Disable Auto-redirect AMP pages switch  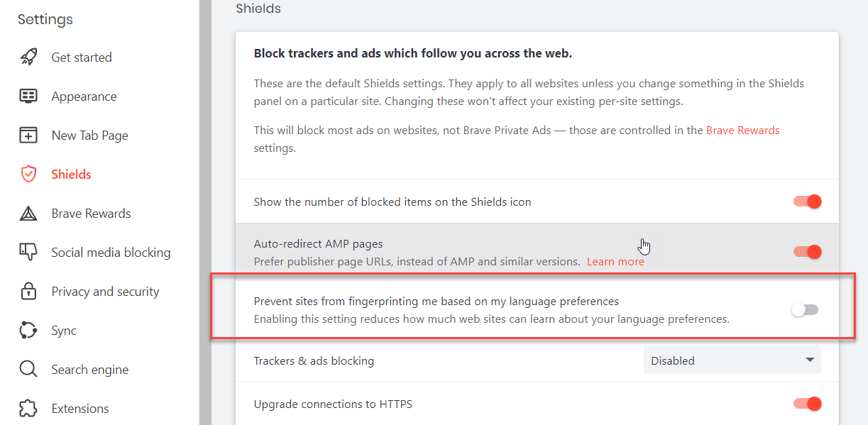[807, 252]
